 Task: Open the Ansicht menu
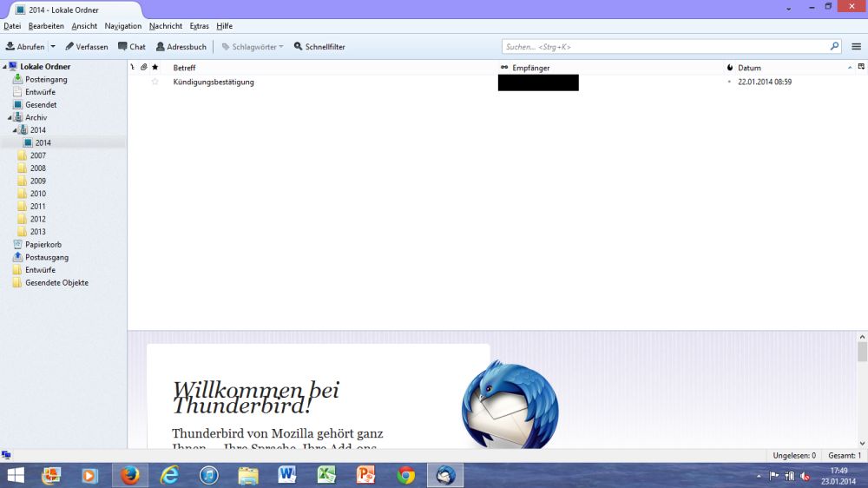click(84, 26)
